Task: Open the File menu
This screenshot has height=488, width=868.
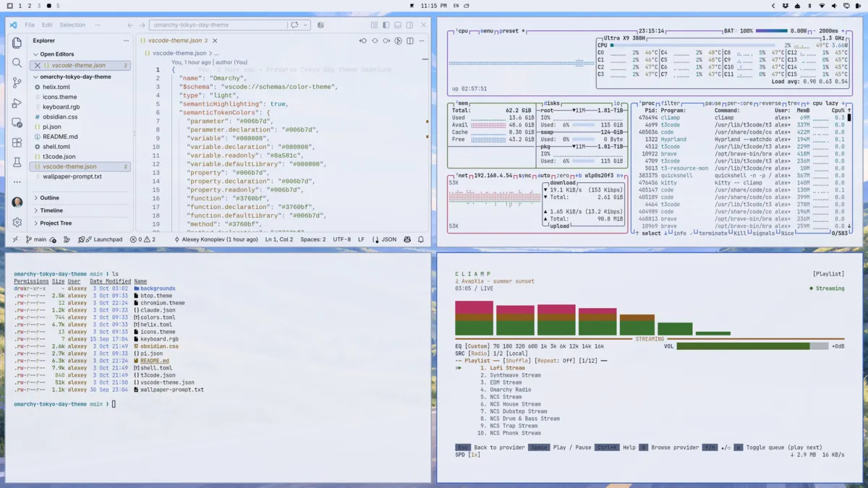Action: coord(30,25)
